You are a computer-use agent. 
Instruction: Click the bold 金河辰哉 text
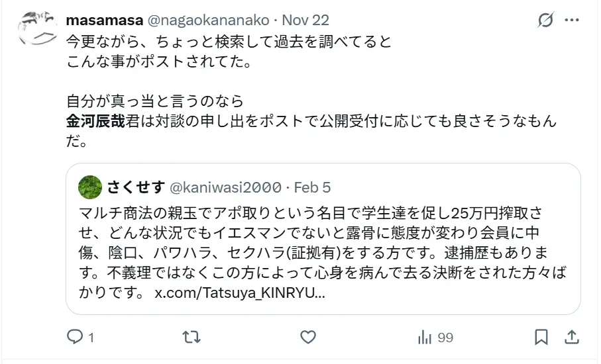coord(95,122)
